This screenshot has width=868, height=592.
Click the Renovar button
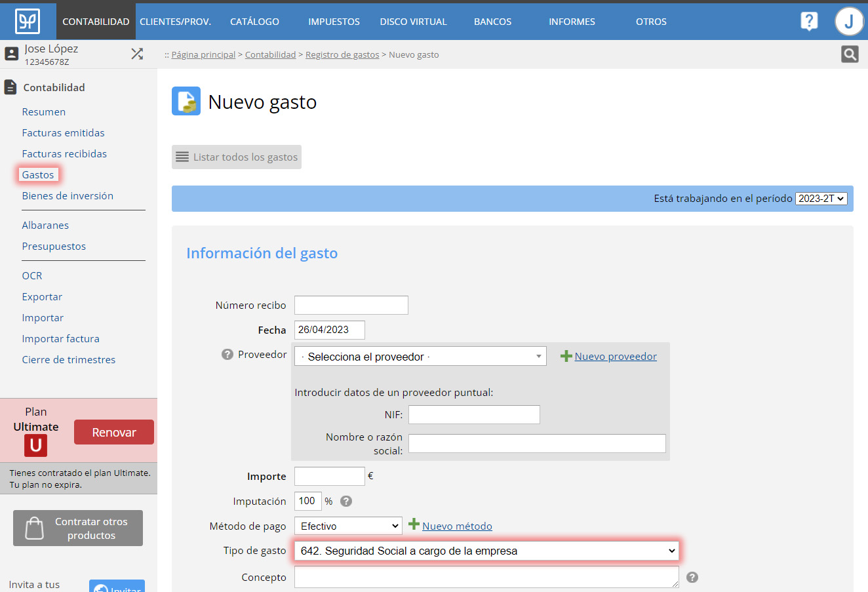114,432
